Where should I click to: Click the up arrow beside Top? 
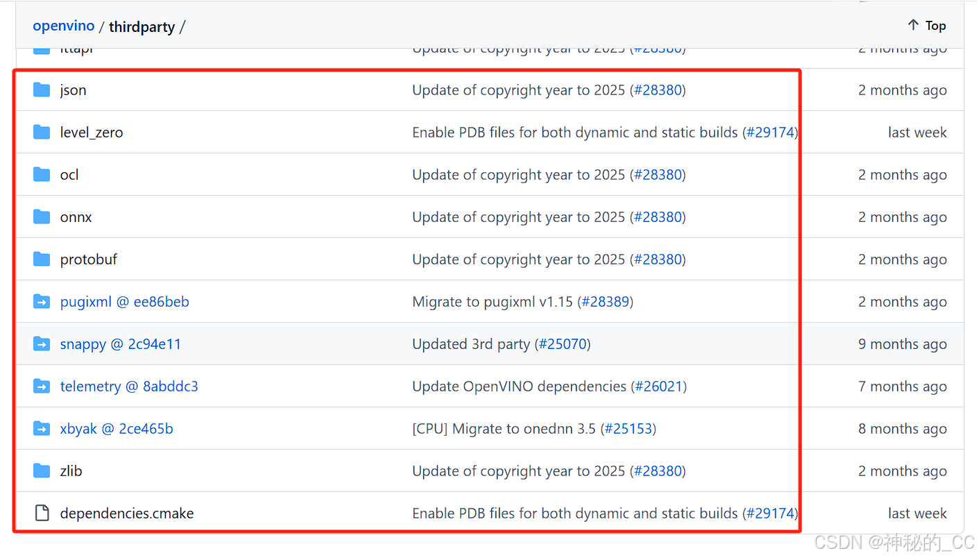913,25
